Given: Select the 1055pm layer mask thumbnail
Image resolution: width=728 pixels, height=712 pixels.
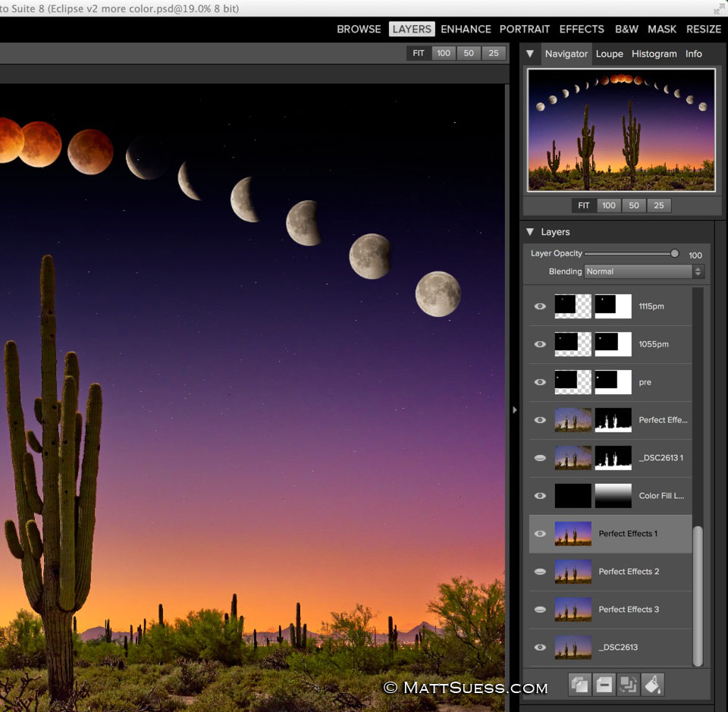Looking at the screenshot, I should tap(613, 344).
